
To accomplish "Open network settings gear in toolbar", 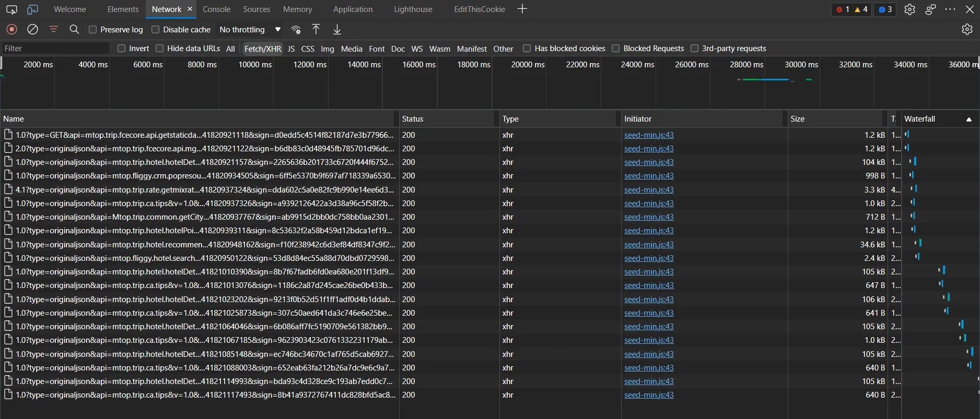I will tap(967, 30).
